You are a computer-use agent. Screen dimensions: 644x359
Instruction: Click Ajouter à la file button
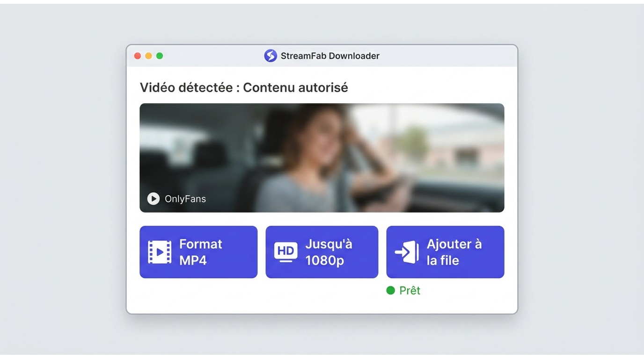tap(445, 252)
